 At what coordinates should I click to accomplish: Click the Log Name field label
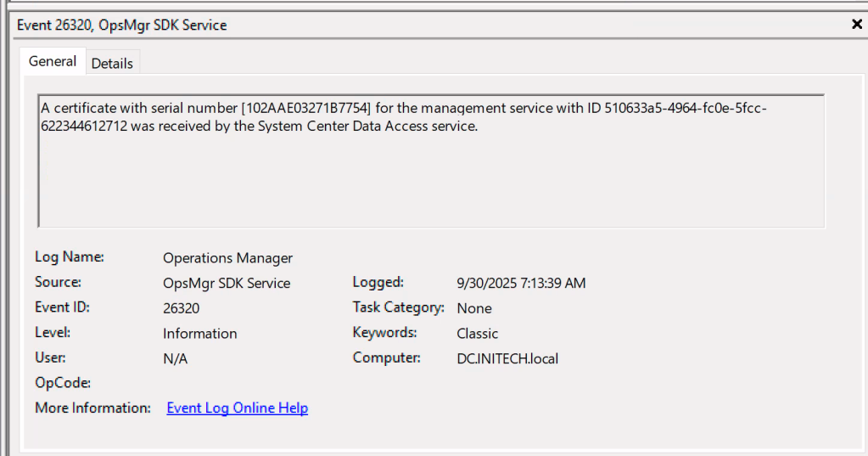tap(69, 256)
